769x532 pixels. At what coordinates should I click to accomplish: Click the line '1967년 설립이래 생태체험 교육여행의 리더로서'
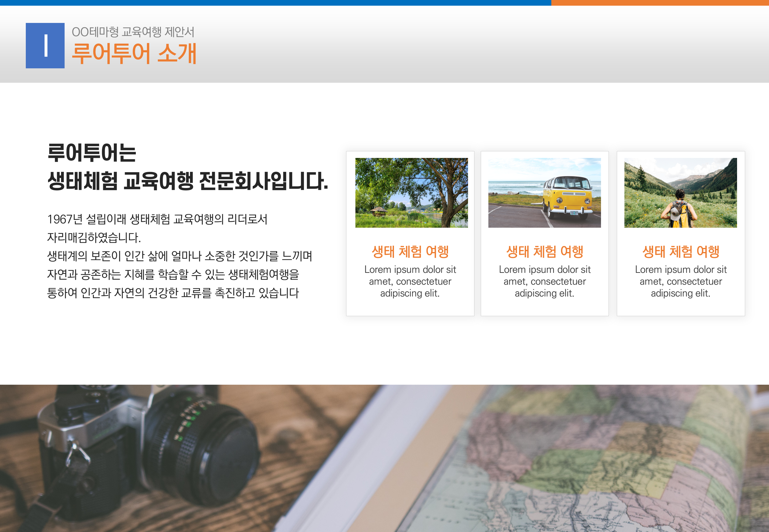coord(157,219)
